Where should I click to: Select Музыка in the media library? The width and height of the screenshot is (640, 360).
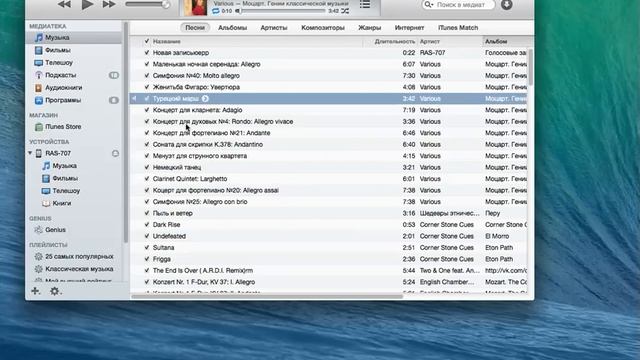(73, 38)
